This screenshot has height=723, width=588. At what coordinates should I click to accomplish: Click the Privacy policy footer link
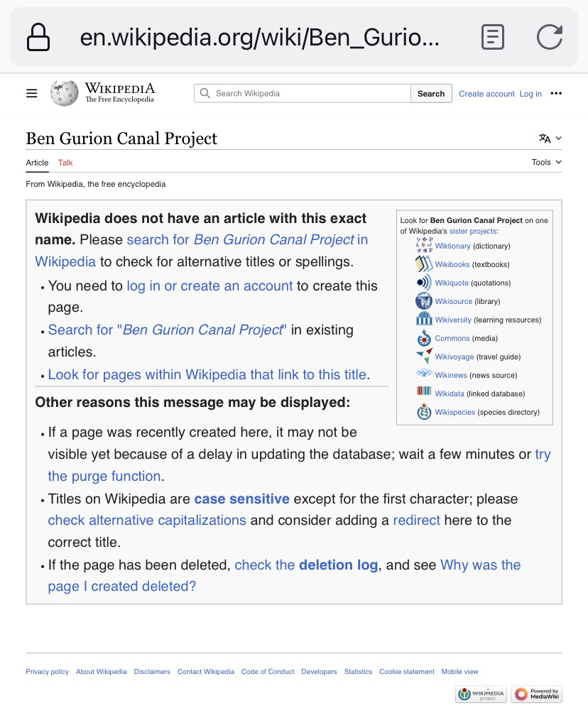click(47, 671)
